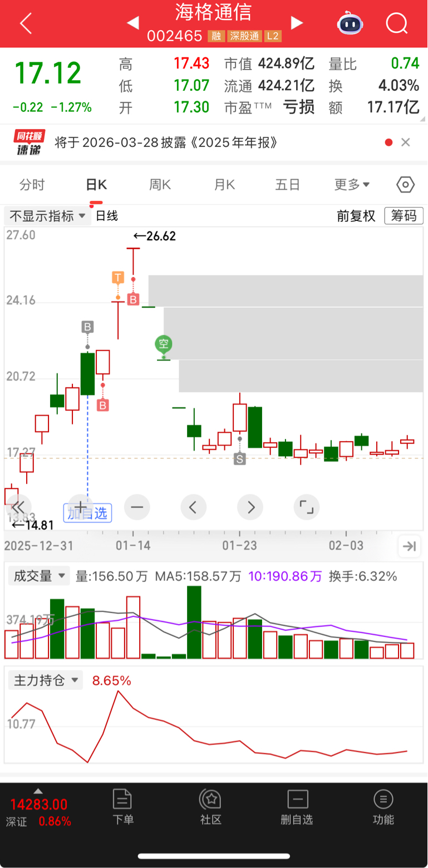Viewport: 428px width, 868px height.
Task: Expand the stats panel via corner triangle
Action: point(422,119)
